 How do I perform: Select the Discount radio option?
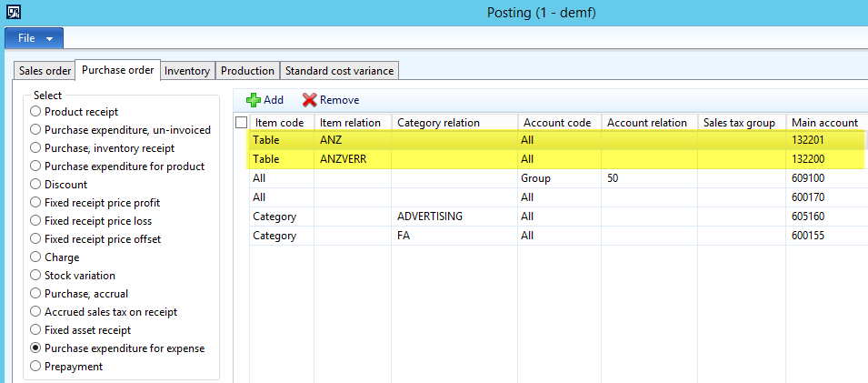pos(35,185)
